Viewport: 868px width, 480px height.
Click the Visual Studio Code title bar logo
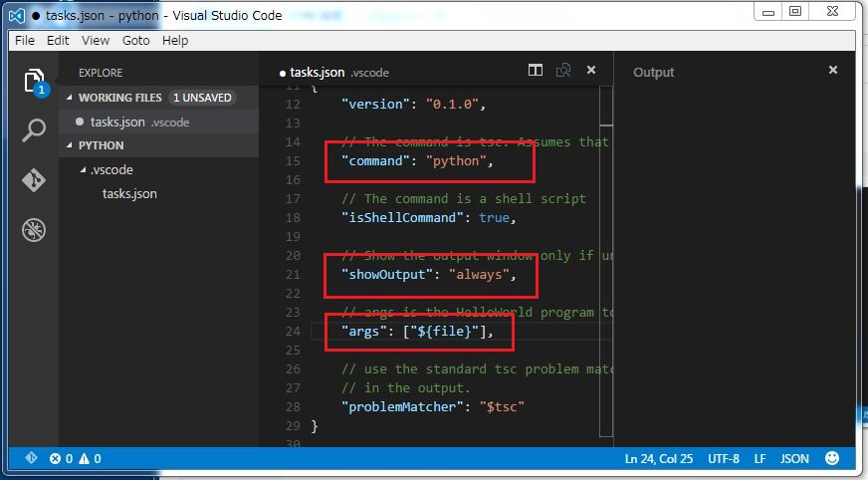(17, 16)
